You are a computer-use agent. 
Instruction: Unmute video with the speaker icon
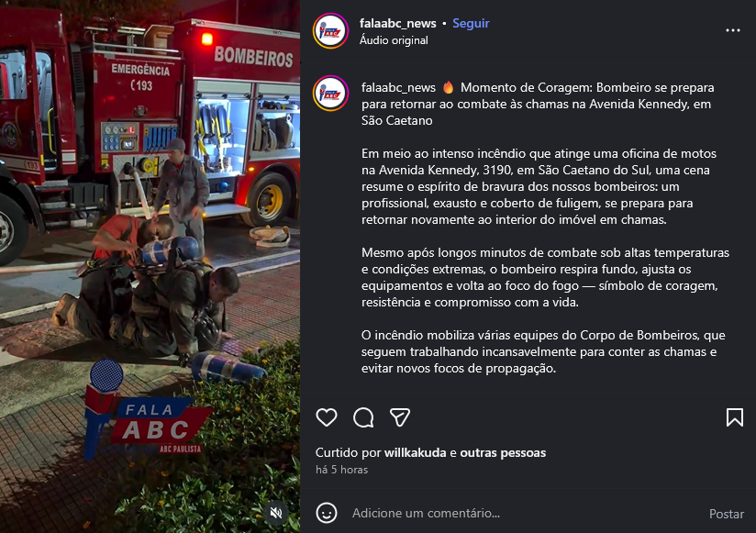[276, 512]
